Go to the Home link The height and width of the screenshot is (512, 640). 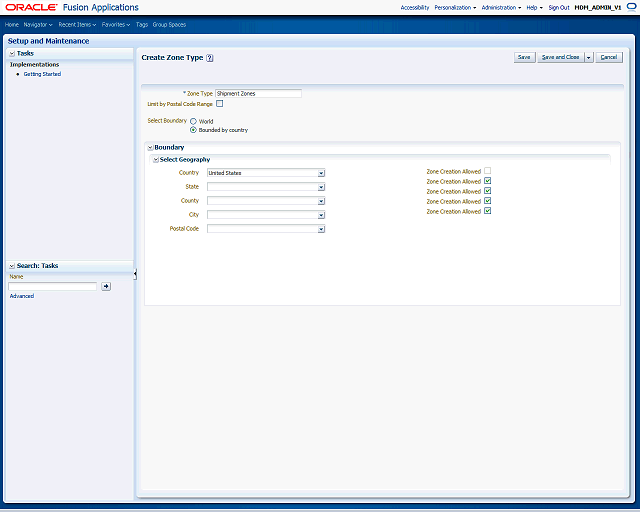[x=11, y=25]
